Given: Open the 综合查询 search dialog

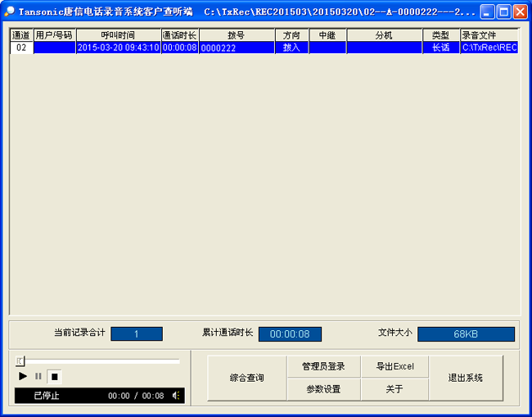Looking at the screenshot, I should pos(246,378).
